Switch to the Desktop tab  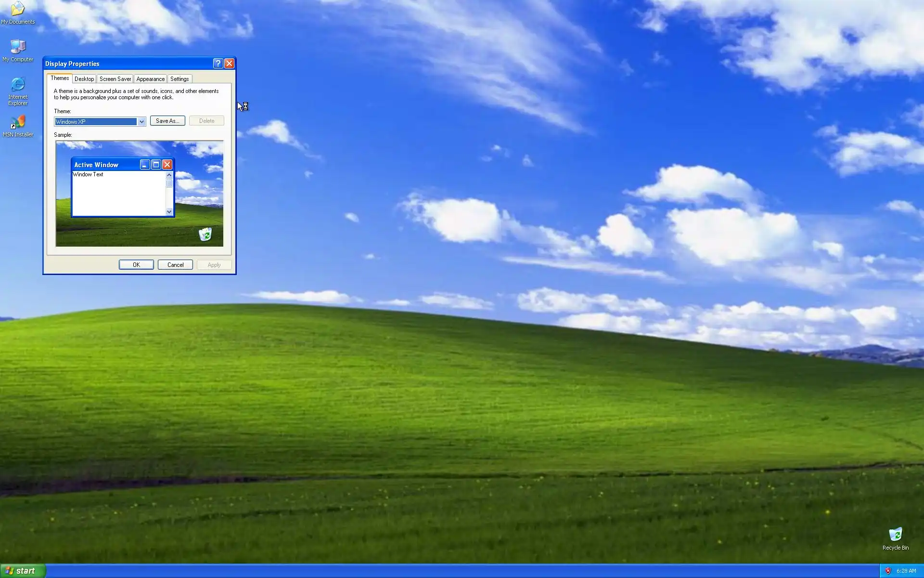(x=84, y=79)
